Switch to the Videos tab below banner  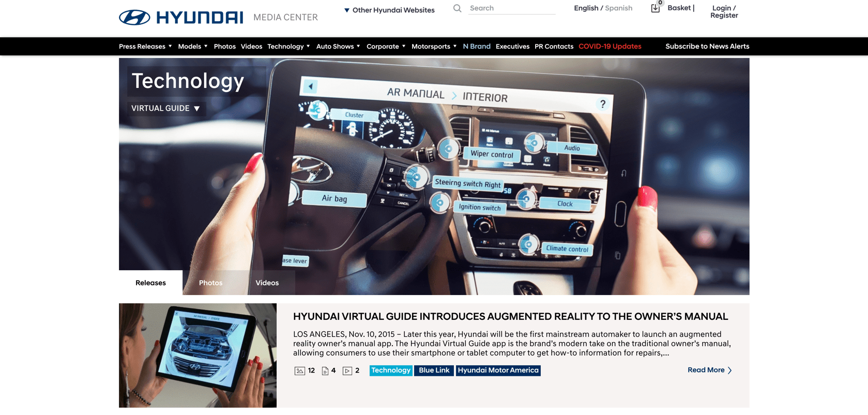[x=267, y=283]
